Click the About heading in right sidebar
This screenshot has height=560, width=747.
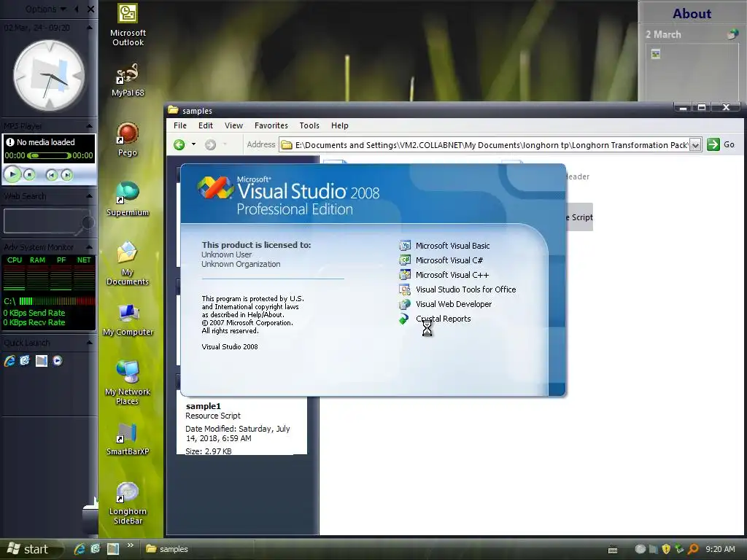pos(692,14)
